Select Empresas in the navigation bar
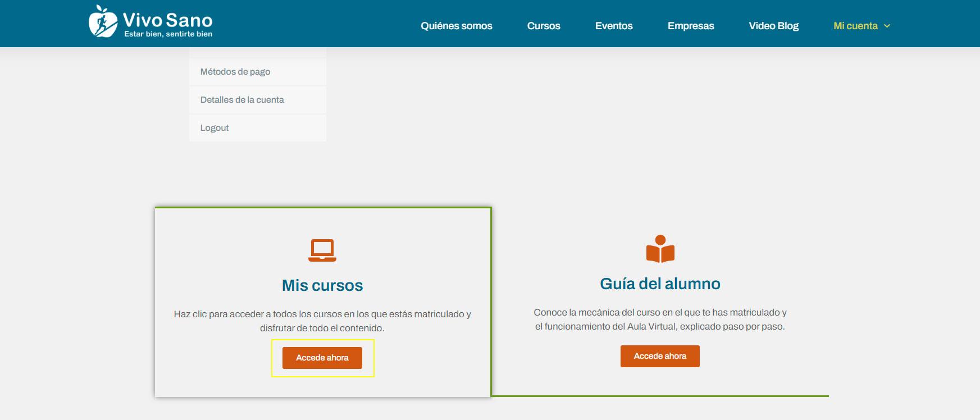Viewport: 980px width, 420px height. point(690,26)
